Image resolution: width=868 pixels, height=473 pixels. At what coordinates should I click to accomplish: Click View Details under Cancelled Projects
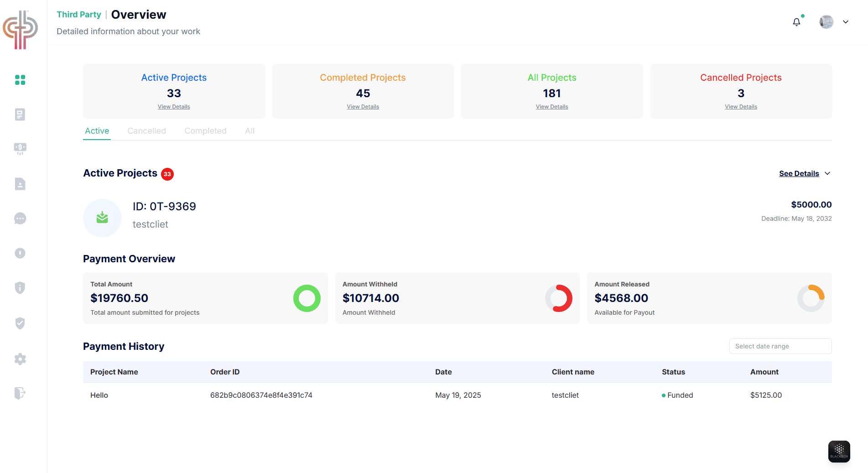pos(740,106)
